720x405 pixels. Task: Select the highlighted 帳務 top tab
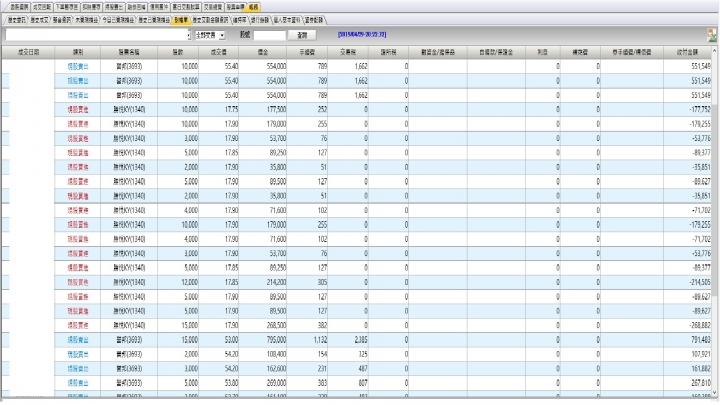(x=253, y=7)
